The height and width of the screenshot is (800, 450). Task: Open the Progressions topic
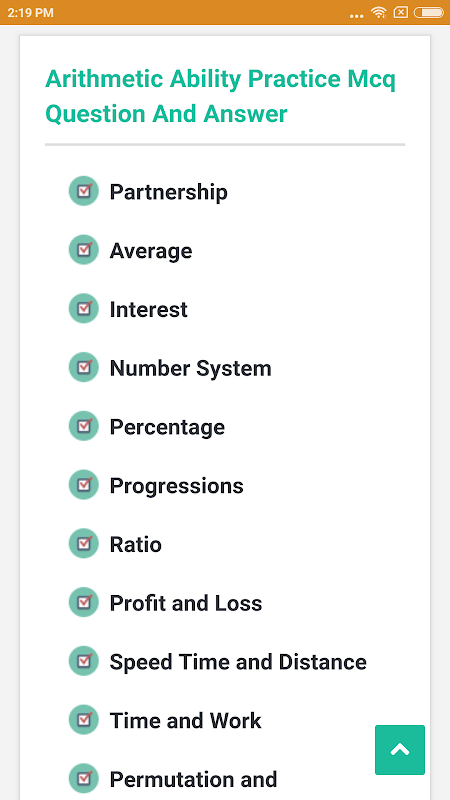click(177, 486)
